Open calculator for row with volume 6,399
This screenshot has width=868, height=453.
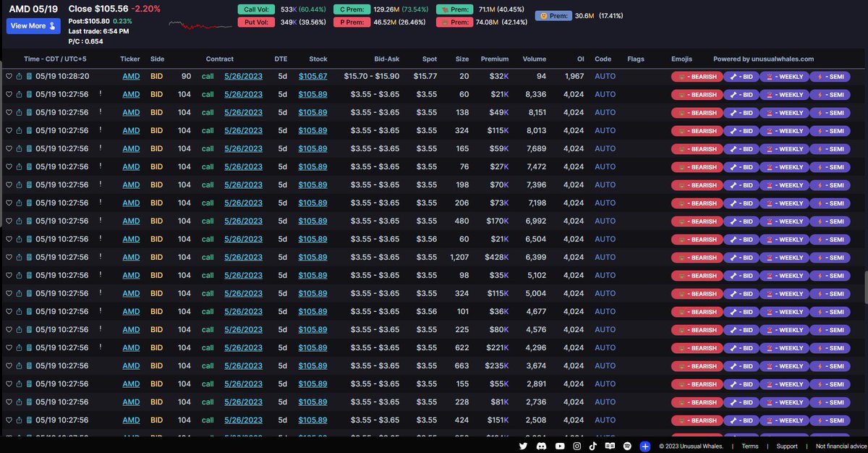(x=29, y=257)
